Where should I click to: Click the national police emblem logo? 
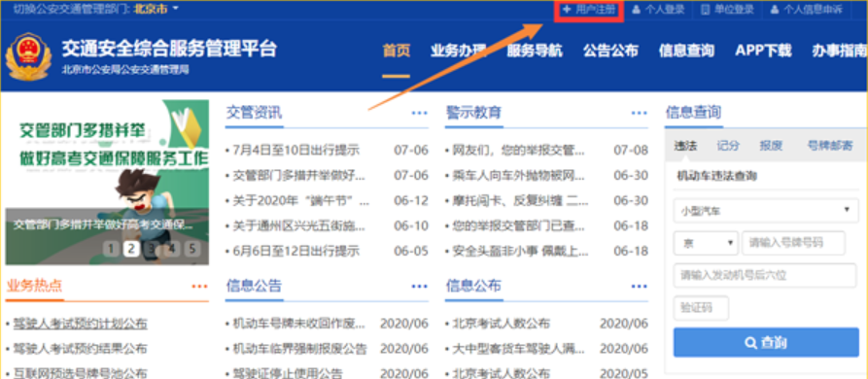click(28, 56)
